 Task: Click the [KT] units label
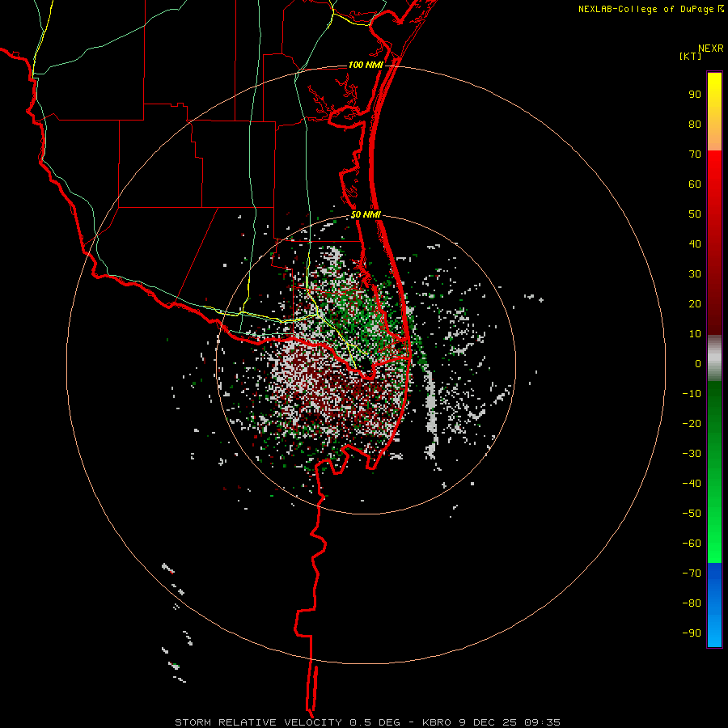690,56
